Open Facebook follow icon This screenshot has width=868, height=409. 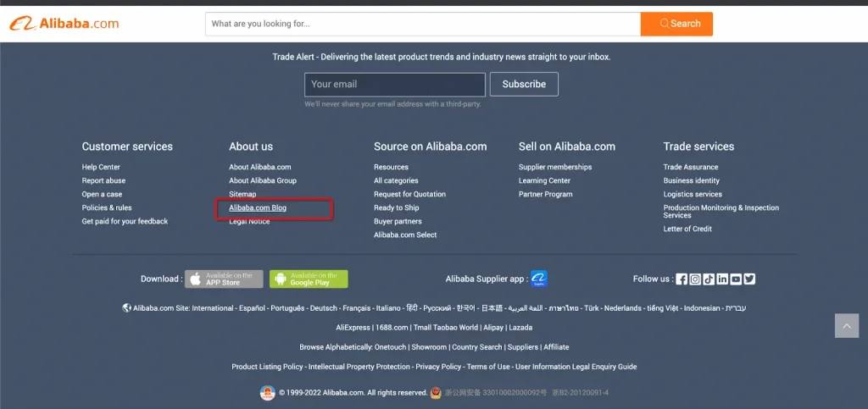[682, 279]
